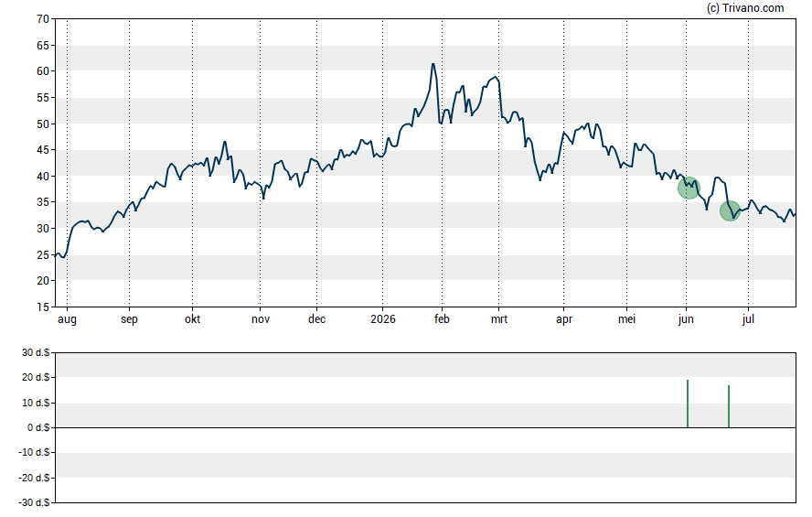Click the '2026' year label
This screenshot has height=517, width=812.
(x=383, y=319)
